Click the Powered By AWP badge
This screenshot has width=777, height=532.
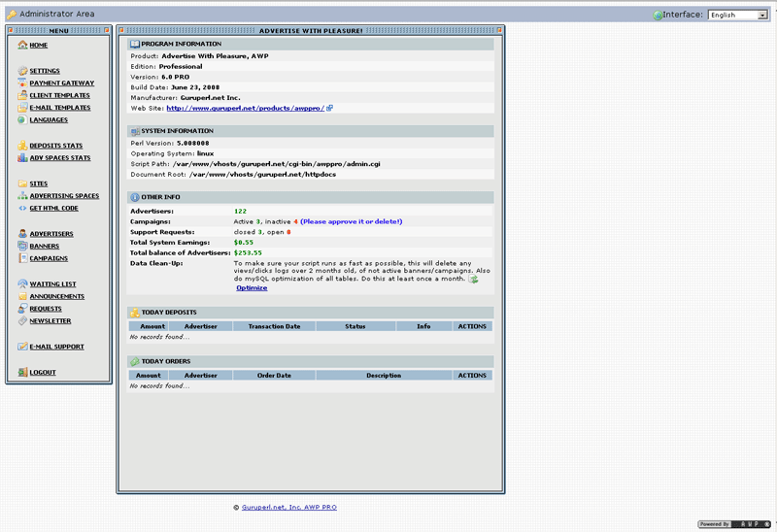(x=734, y=524)
